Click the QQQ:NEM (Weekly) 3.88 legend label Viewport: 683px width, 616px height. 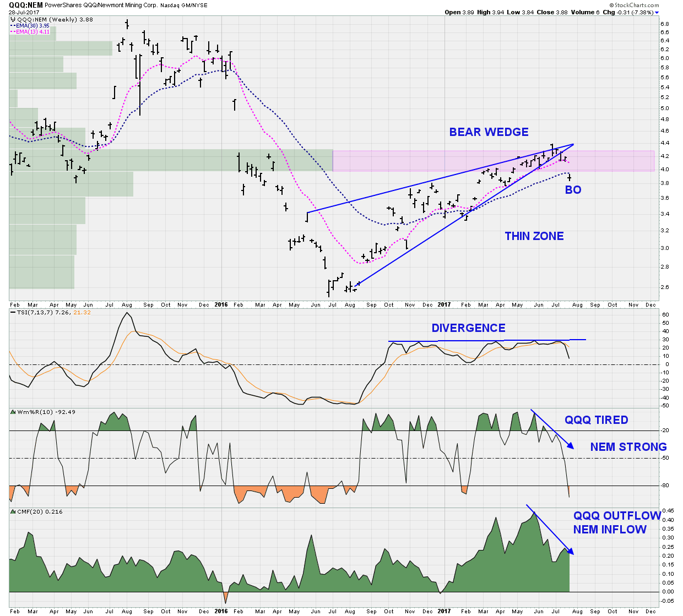(x=55, y=19)
